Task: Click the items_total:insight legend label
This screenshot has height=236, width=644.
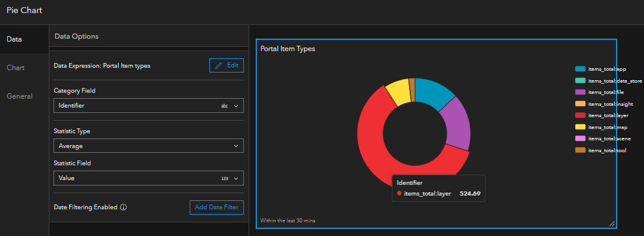Action: coord(611,104)
